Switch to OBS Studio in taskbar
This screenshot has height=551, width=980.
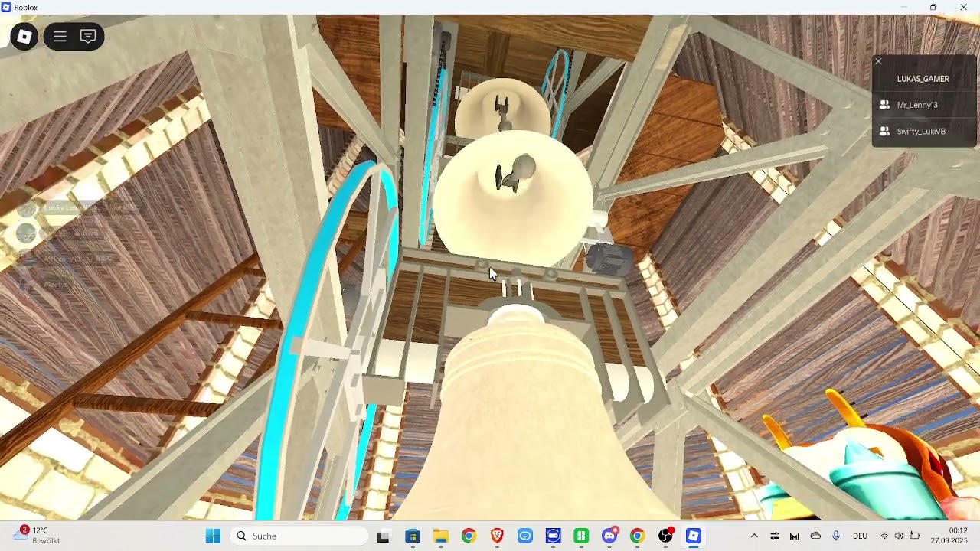point(666,536)
